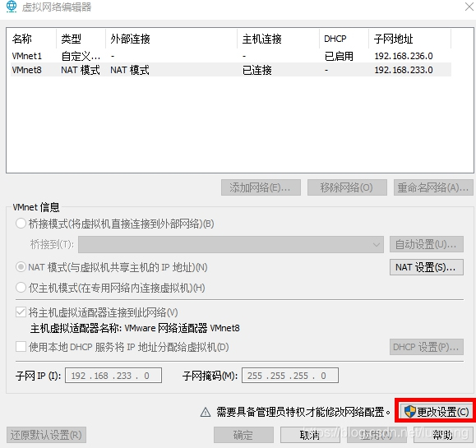This screenshot has width=476, height=448.
Task: Enable 使用本地 DHCP 服务 checkbox
Action: (x=21, y=347)
